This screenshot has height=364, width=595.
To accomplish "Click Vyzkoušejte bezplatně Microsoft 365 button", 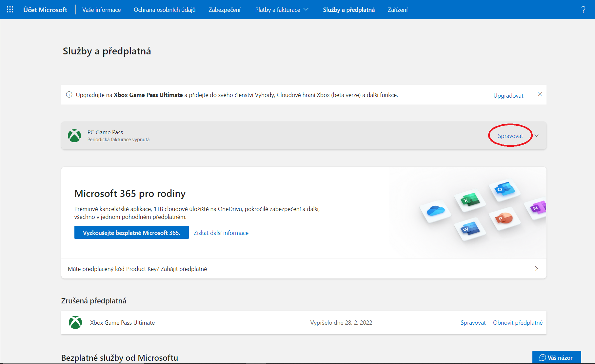I will (131, 232).
